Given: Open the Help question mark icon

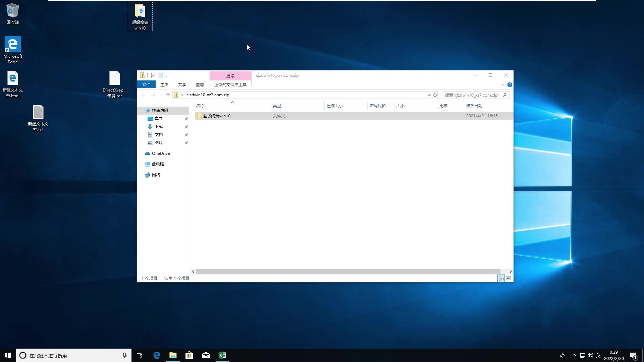Looking at the screenshot, I should pos(509,85).
